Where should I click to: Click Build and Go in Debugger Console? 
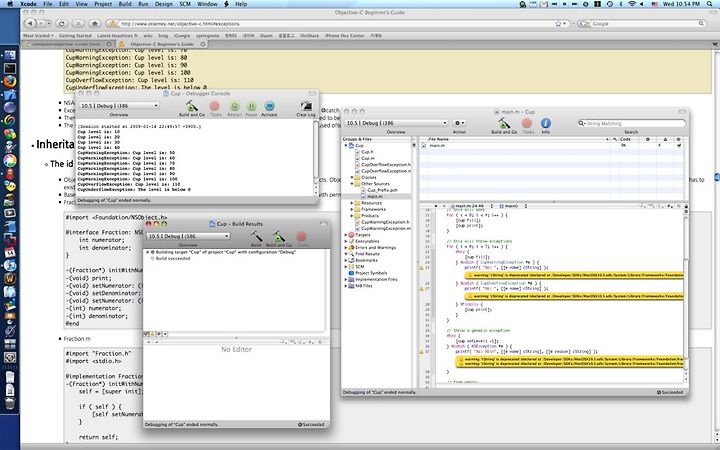click(x=191, y=108)
